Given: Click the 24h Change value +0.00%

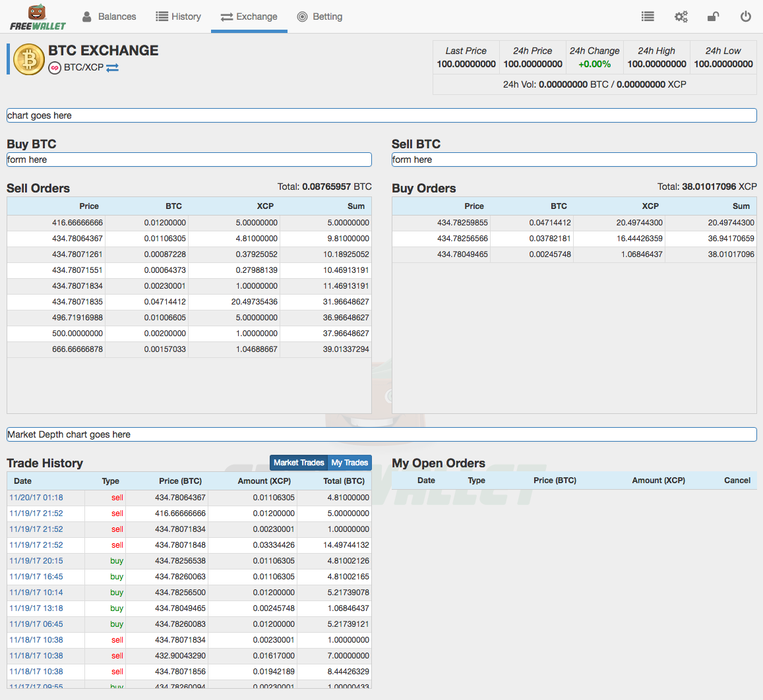Looking at the screenshot, I should (594, 64).
